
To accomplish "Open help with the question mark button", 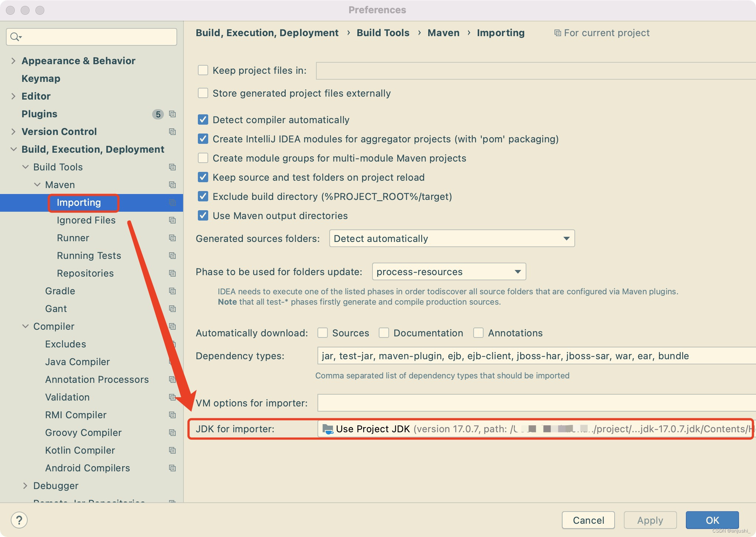I will (19, 520).
